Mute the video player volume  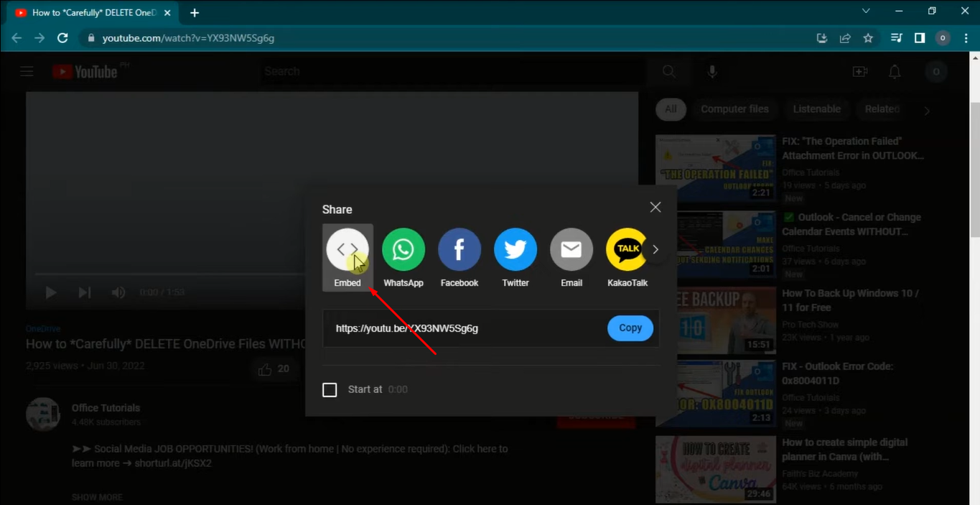[118, 292]
